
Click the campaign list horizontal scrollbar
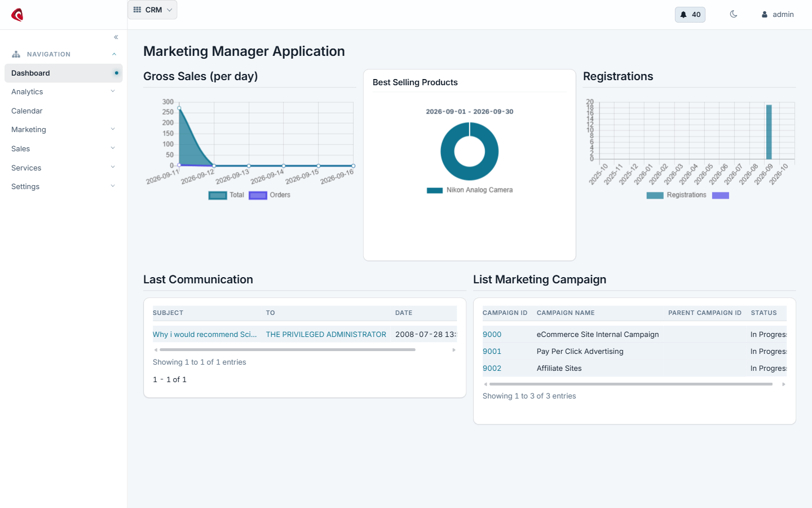tap(631, 384)
